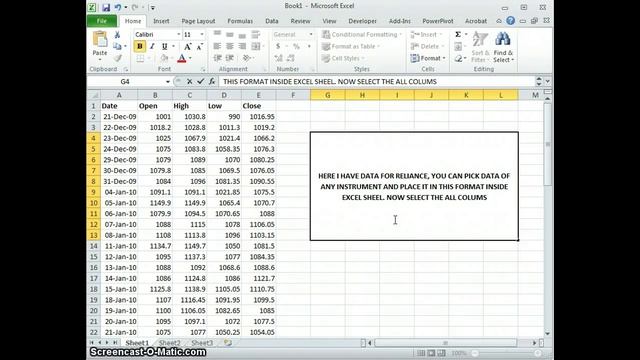The image size is (640, 360).
Task: Open the Name Box dropdown arrow
Action: (x=167, y=82)
